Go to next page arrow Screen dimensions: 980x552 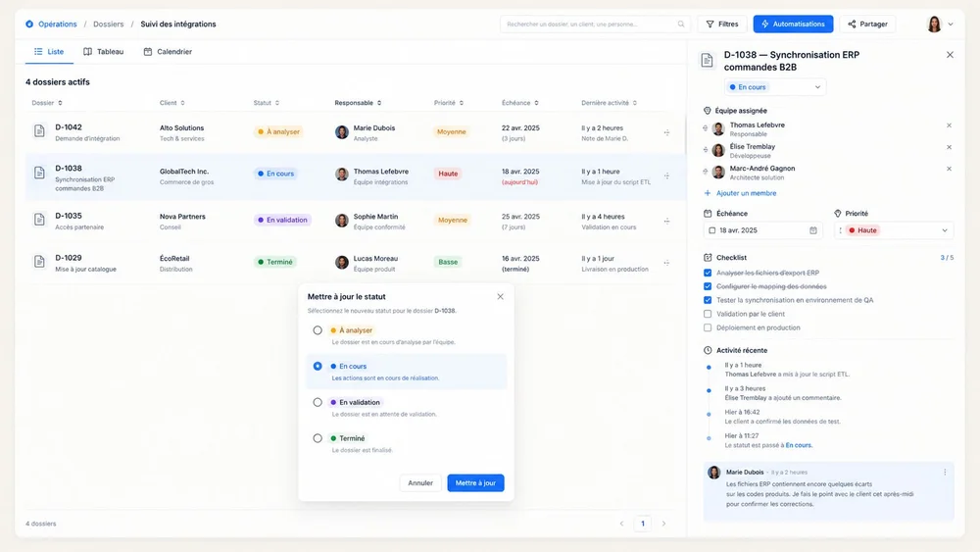(663, 524)
